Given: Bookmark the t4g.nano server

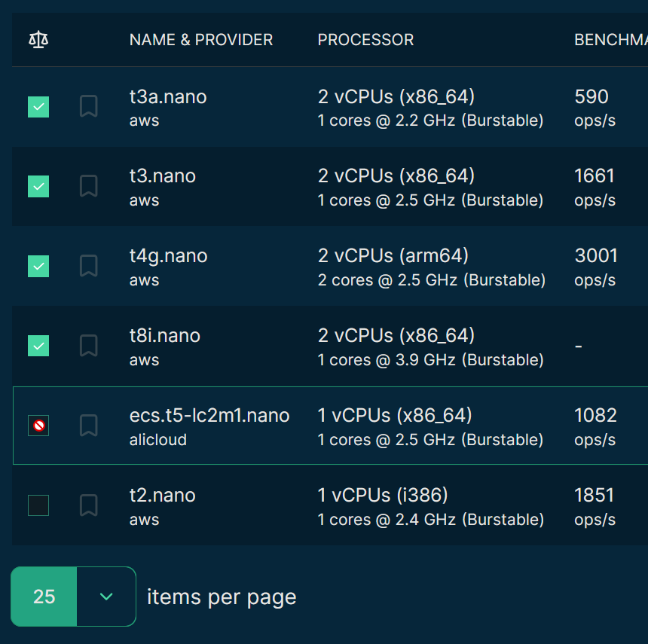Looking at the screenshot, I should 88,266.
